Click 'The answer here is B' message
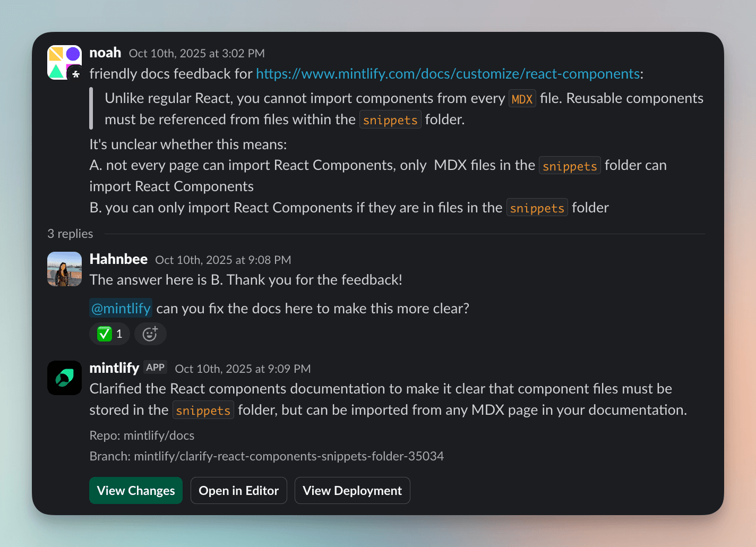The height and width of the screenshot is (547, 756). pos(246,280)
